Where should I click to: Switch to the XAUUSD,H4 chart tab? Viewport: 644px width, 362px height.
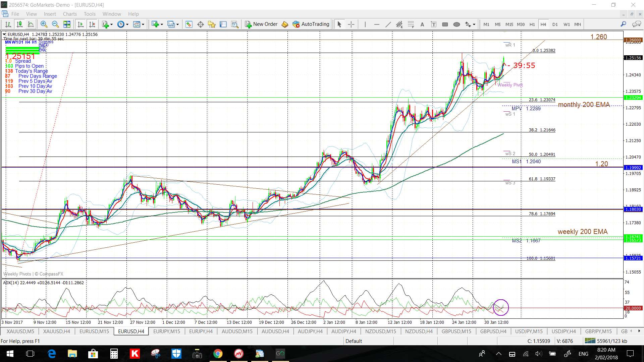57,331
